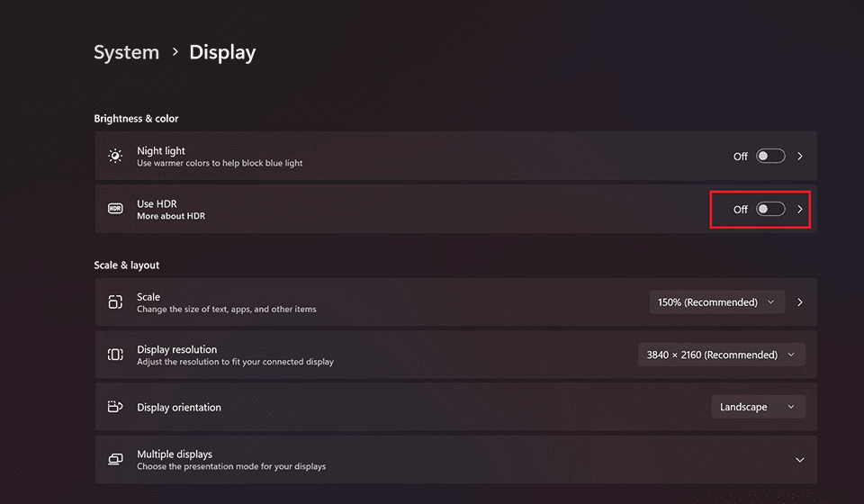This screenshot has height=504, width=864.
Task: Click the Night light sun icon
Action: pyautogui.click(x=115, y=156)
